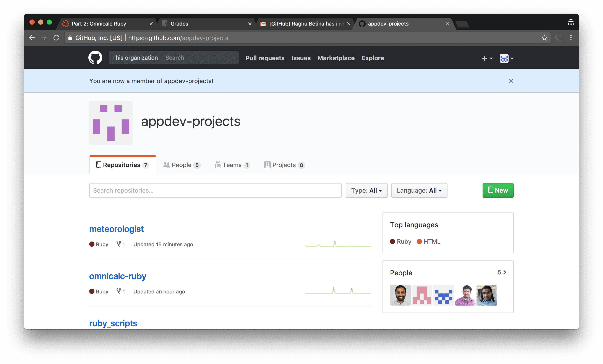Viewport: 603px width, 364px height.
Task: Click the People heading in the sidebar box
Action: click(x=401, y=273)
